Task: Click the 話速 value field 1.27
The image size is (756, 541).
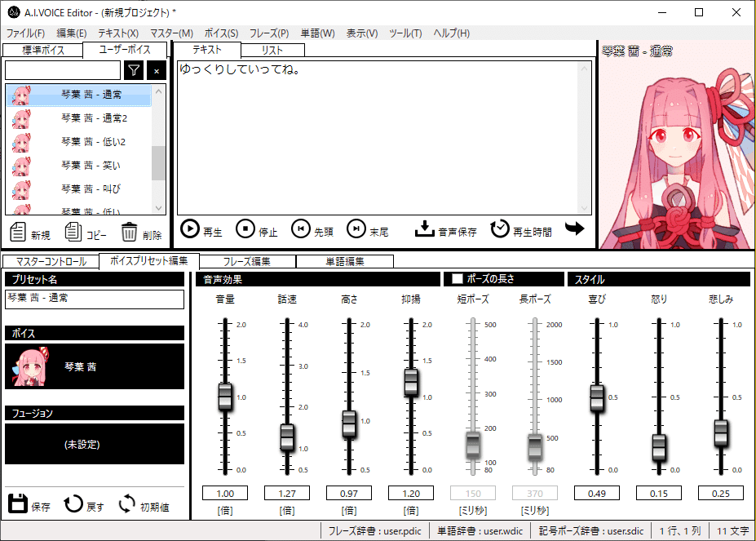Action: tap(287, 493)
